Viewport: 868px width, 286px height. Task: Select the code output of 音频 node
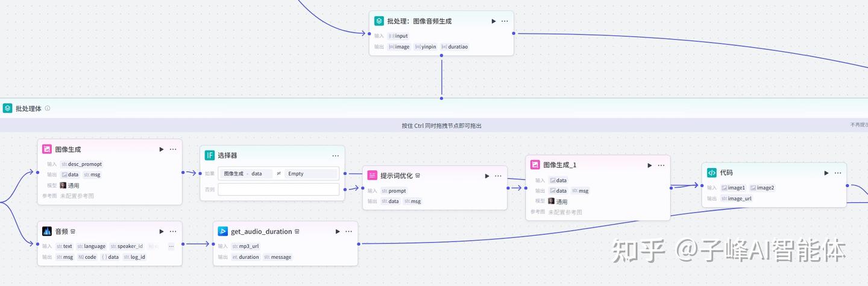click(x=87, y=257)
